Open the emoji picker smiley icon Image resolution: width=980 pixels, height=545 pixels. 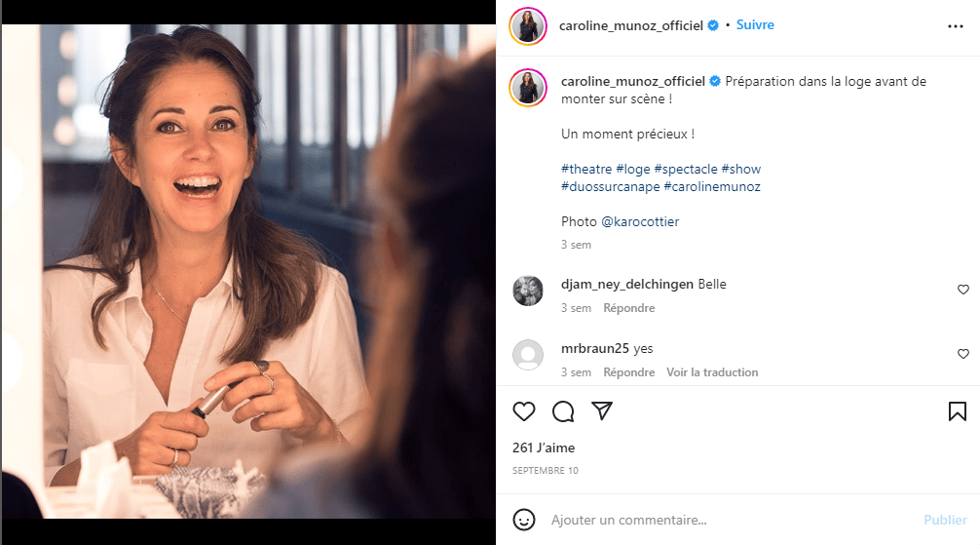click(524, 520)
